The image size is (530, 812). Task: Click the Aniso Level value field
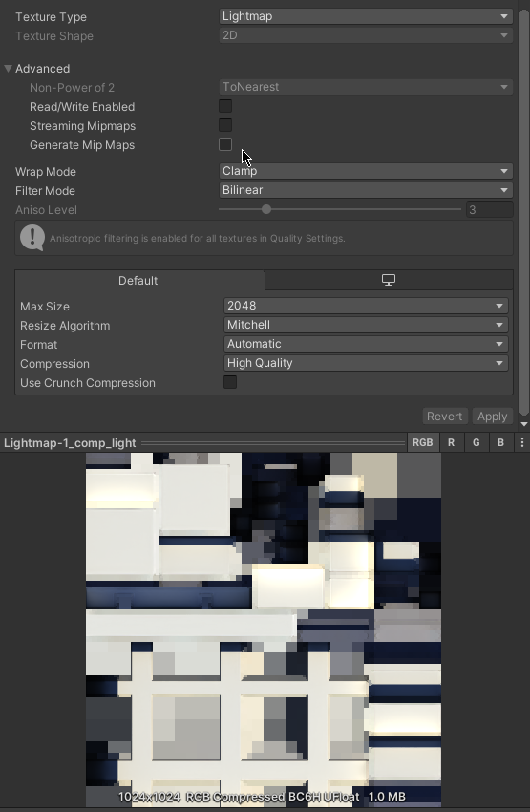point(490,210)
